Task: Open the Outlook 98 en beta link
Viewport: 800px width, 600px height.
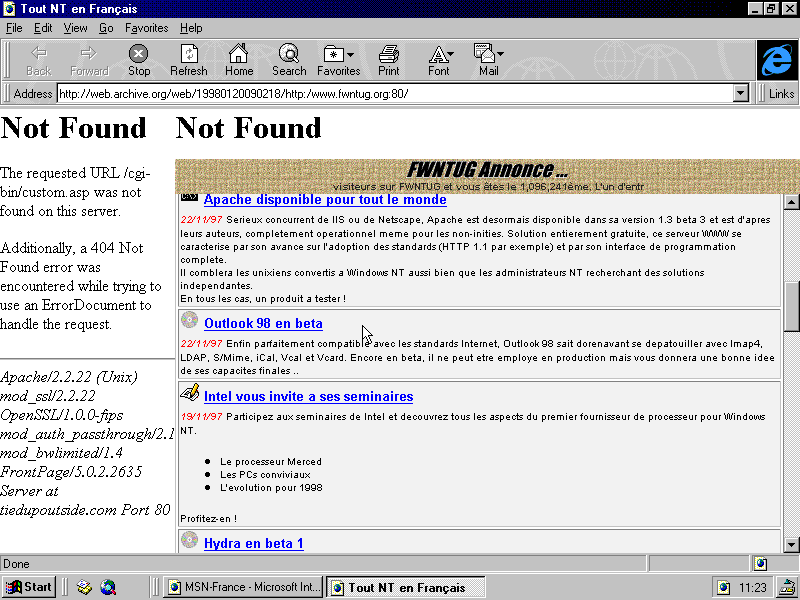Action: pos(263,323)
